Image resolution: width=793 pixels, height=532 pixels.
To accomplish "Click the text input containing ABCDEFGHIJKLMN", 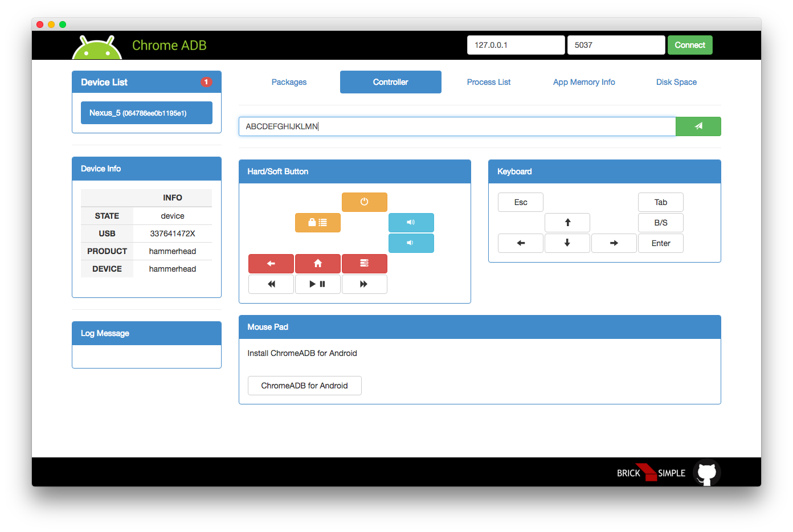I will (457, 126).
